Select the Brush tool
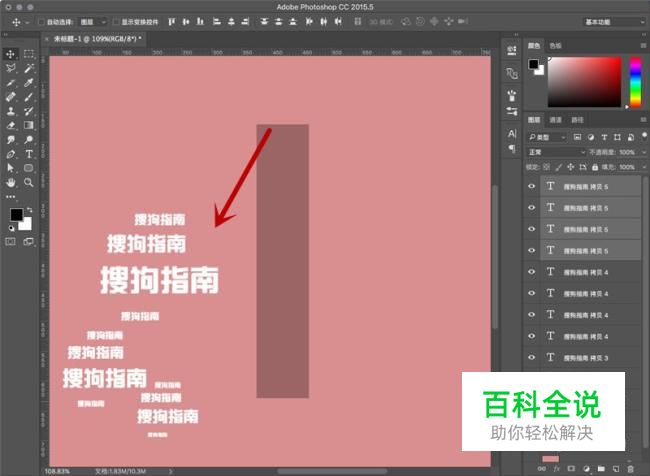 pyautogui.click(x=29, y=97)
